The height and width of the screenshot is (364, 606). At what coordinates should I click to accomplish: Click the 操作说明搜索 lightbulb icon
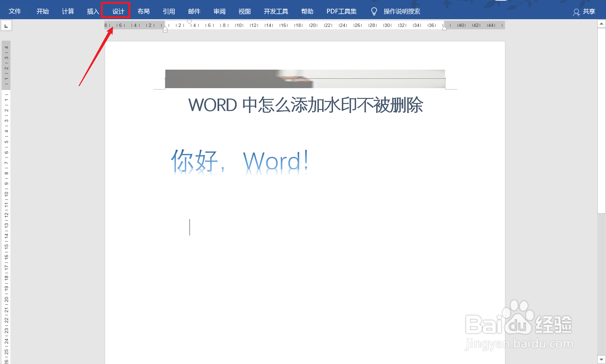coord(374,10)
